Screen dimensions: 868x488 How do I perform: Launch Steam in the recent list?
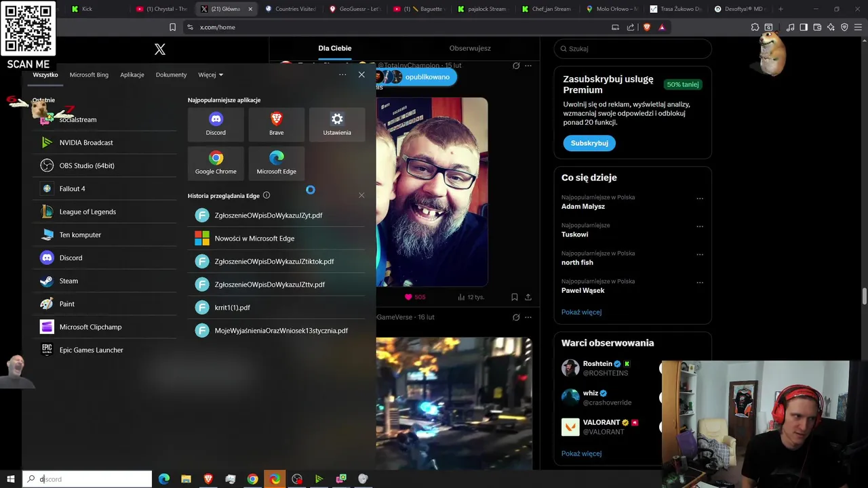click(104, 281)
